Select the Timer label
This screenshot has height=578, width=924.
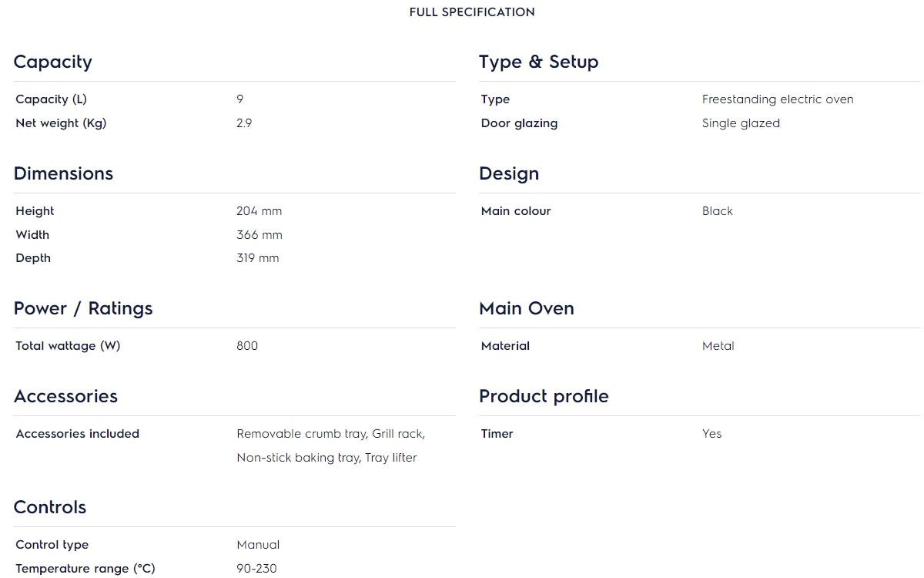click(497, 434)
